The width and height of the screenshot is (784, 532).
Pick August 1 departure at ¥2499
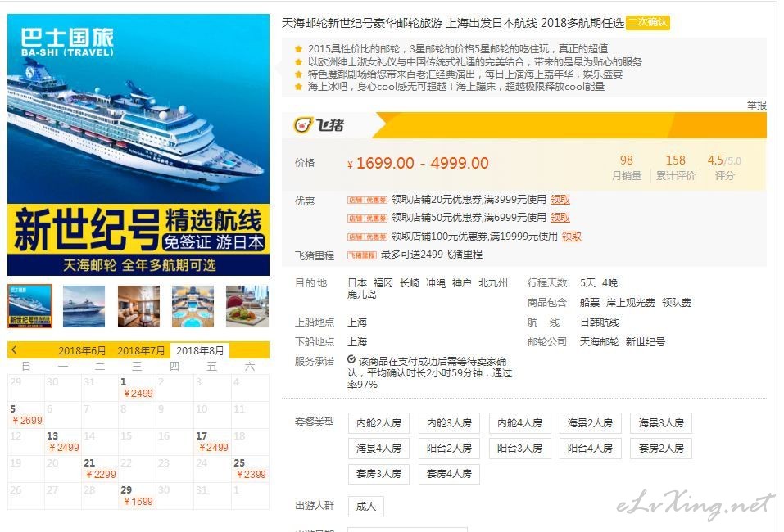click(137, 388)
